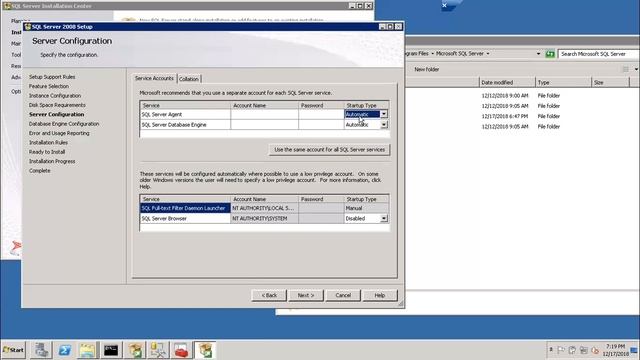Switch to the Collation tab

[189, 79]
